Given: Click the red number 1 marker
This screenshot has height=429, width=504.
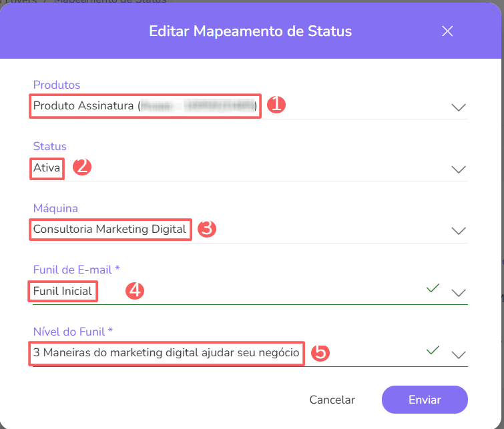Looking at the screenshot, I should point(276,105).
